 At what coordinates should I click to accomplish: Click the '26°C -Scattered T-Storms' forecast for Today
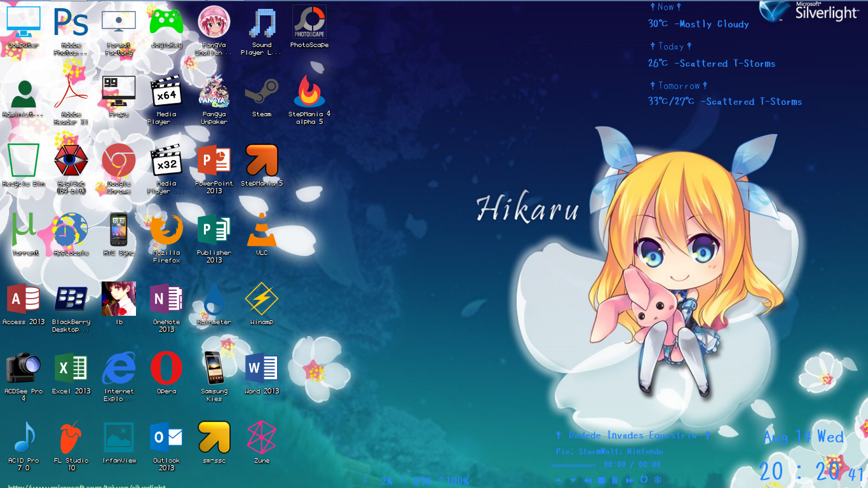712,64
